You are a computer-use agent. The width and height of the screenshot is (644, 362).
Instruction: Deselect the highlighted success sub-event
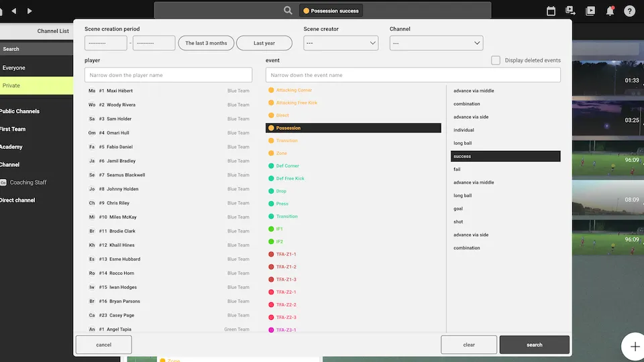[505, 156]
